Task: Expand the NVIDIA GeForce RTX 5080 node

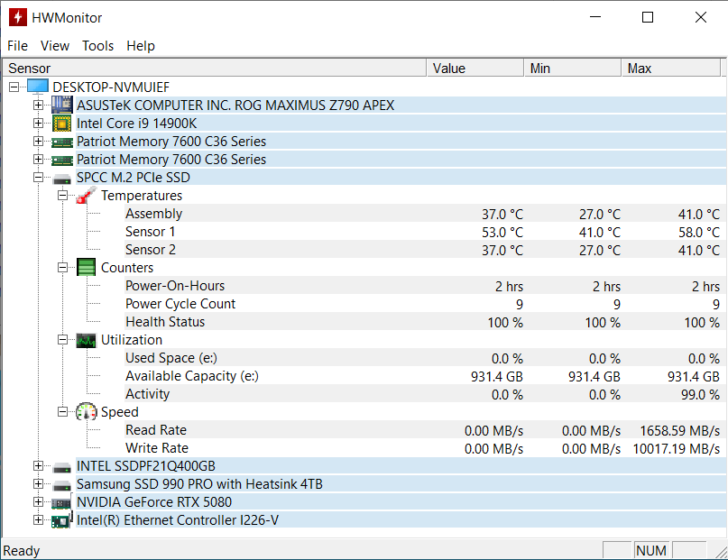Action: [x=39, y=502]
